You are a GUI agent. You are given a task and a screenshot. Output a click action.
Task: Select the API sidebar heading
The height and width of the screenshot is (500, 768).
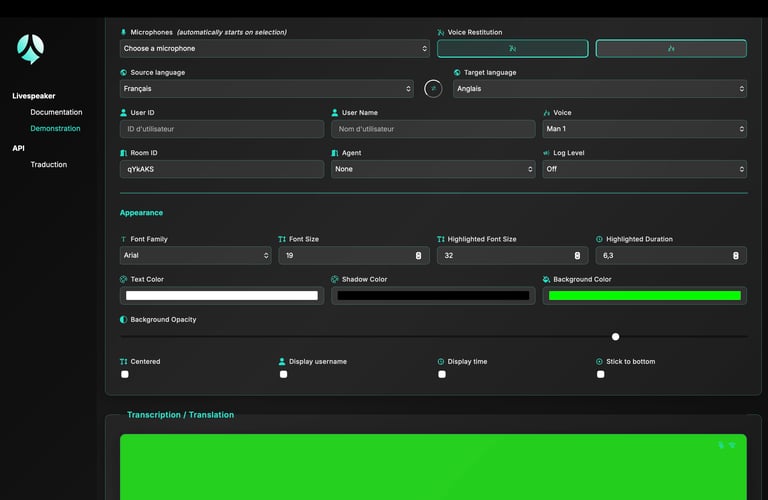[18, 148]
